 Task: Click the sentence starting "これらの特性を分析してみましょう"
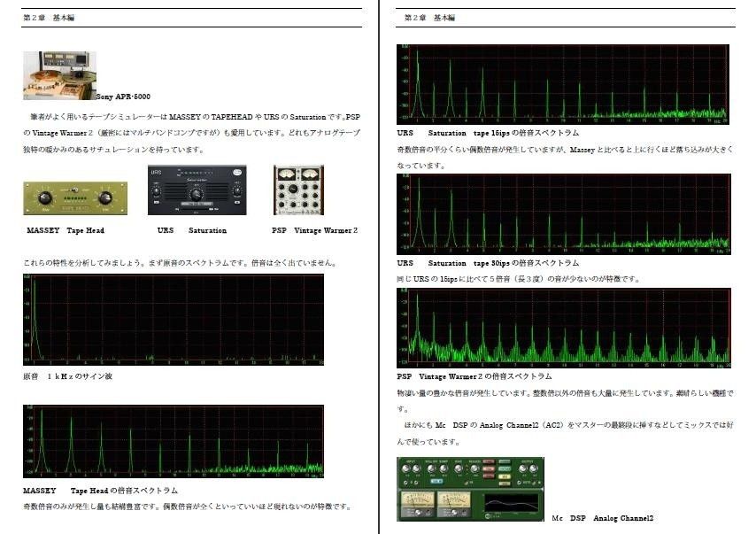click(x=181, y=263)
